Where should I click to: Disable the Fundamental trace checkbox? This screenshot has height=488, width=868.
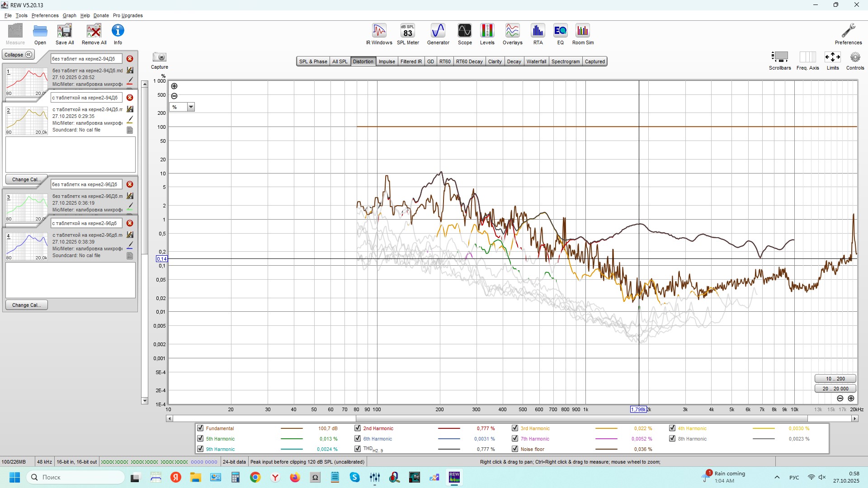pos(200,428)
